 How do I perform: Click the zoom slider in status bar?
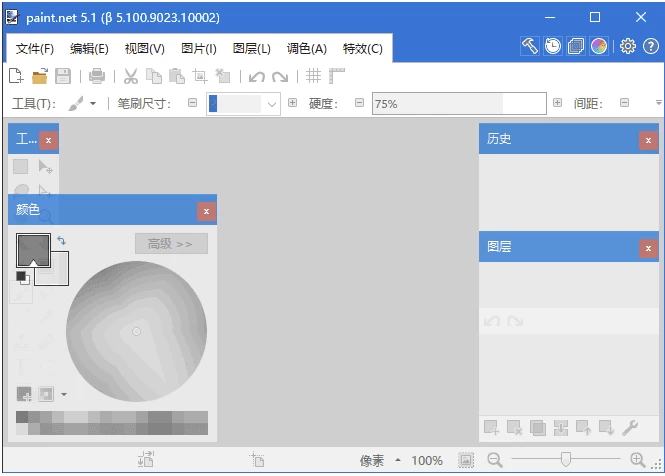point(566,460)
